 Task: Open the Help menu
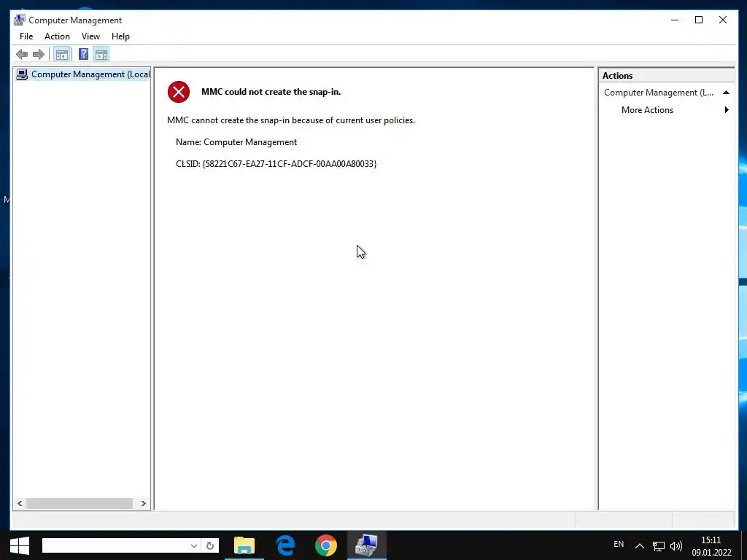pos(120,36)
